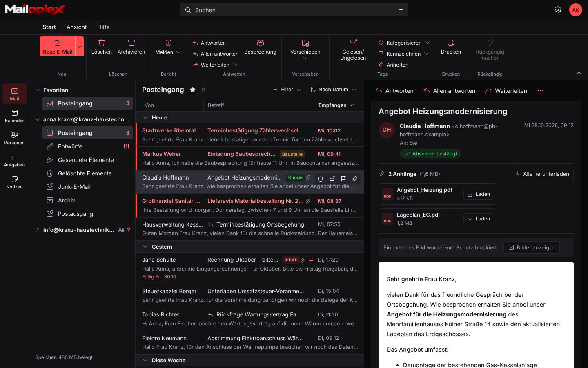The image size is (588, 368).
Task: Switch to the Ansicht tab
Action: [77, 27]
